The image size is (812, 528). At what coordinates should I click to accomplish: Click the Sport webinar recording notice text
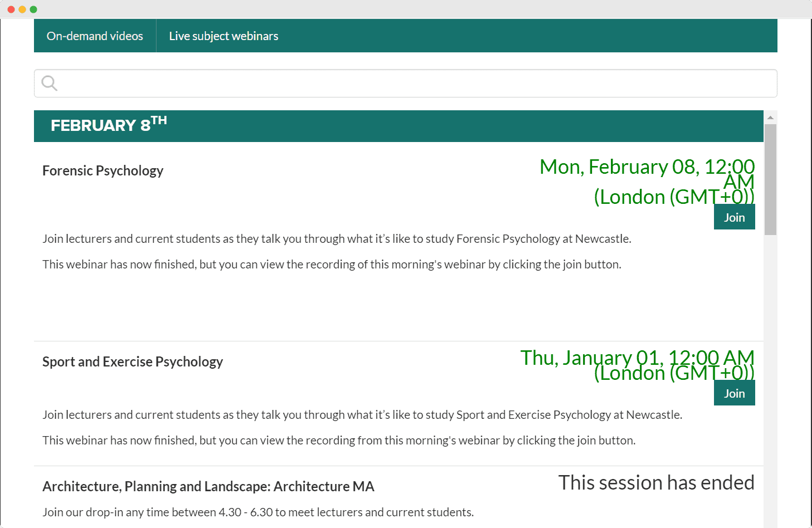pos(339,440)
